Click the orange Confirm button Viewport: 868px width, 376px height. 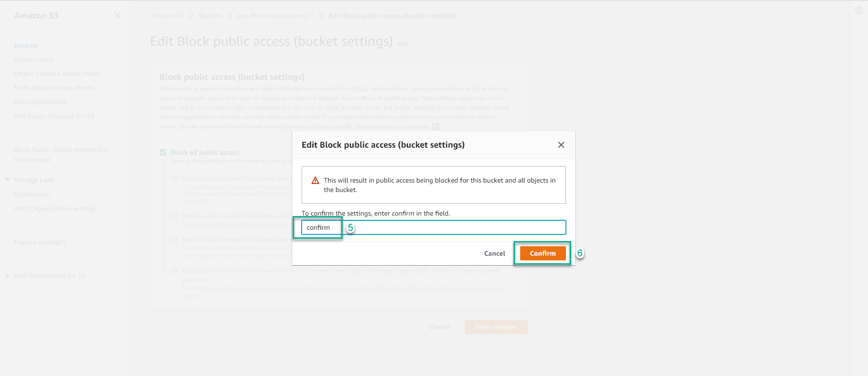(x=543, y=253)
